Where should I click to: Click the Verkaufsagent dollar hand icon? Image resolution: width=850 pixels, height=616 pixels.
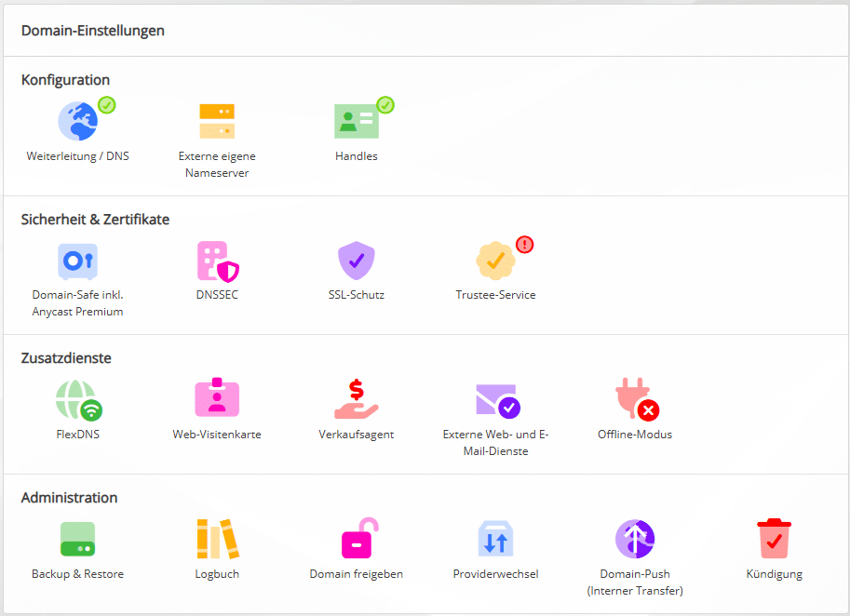pyautogui.click(x=357, y=399)
